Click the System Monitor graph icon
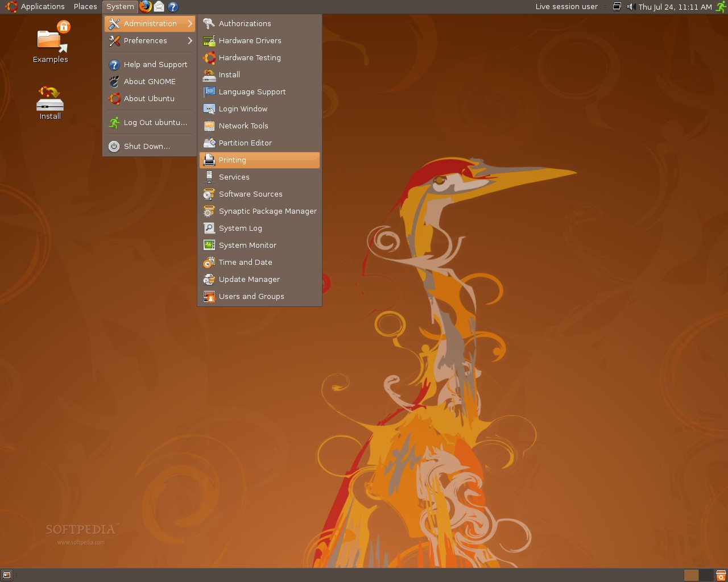Screen dimensions: 728x582 pos(209,245)
